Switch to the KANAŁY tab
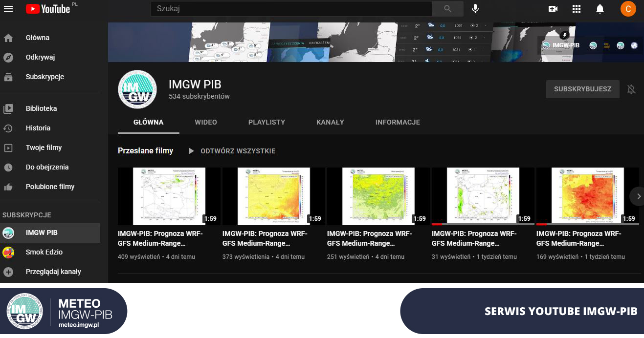Image resolution: width=644 pixels, height=338 pixels. (330, 122)
